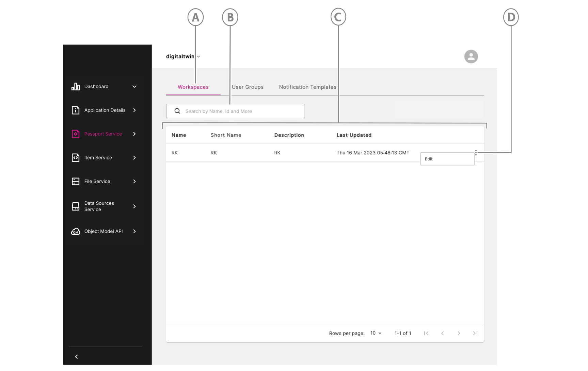Open the user profile avatar
Screen dimensions: 588x371
click(471, 56)
